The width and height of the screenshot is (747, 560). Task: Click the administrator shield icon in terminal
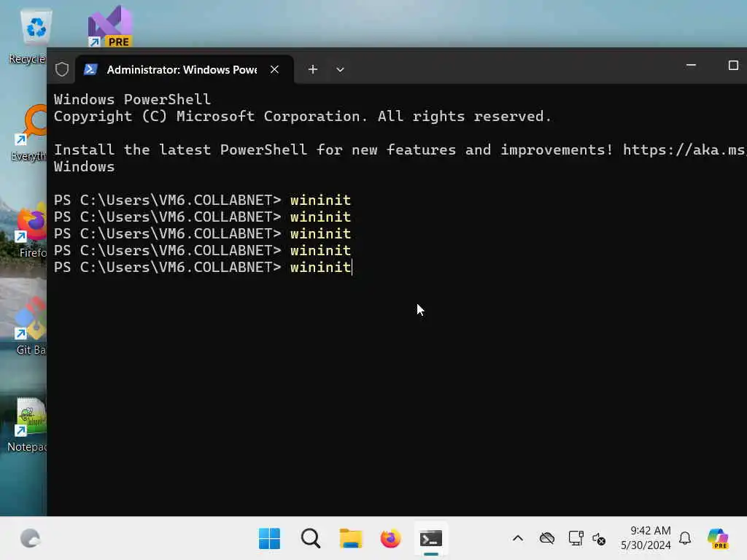(x=62, y=69)
